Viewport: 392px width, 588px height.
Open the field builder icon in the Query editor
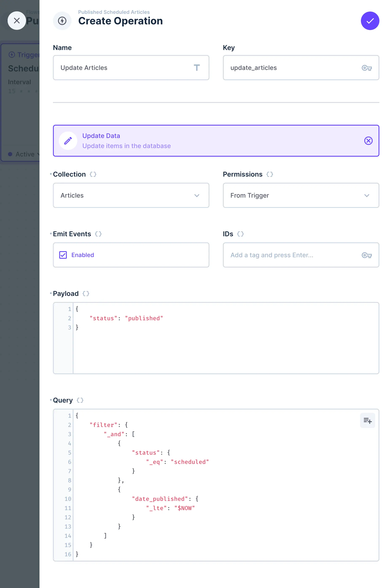click(367, 420)
